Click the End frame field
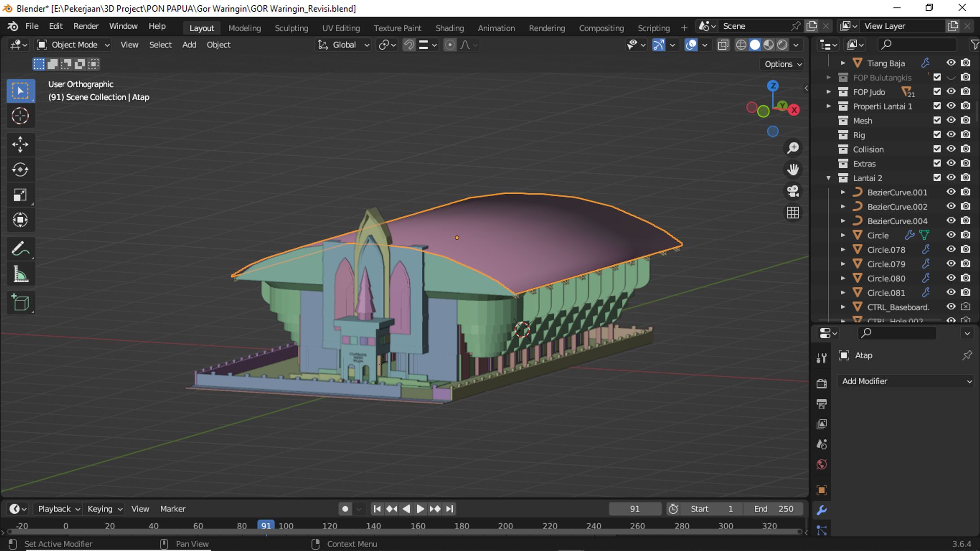 coord(774,509)
